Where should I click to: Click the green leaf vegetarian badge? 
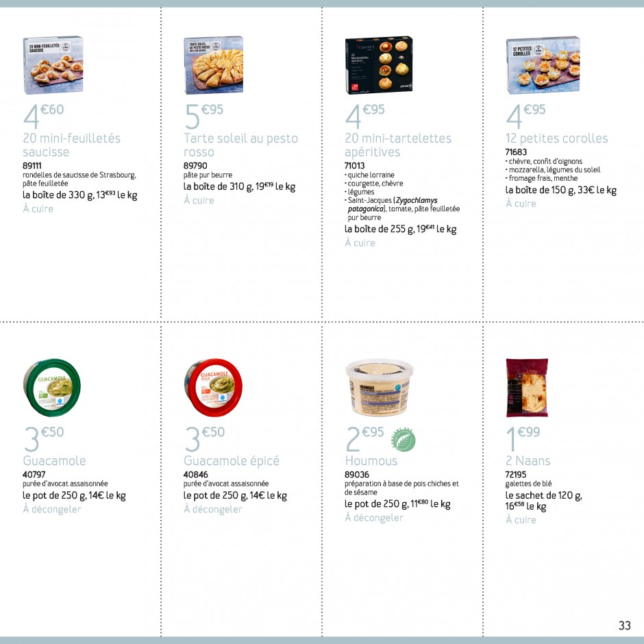tap(403, 439)
